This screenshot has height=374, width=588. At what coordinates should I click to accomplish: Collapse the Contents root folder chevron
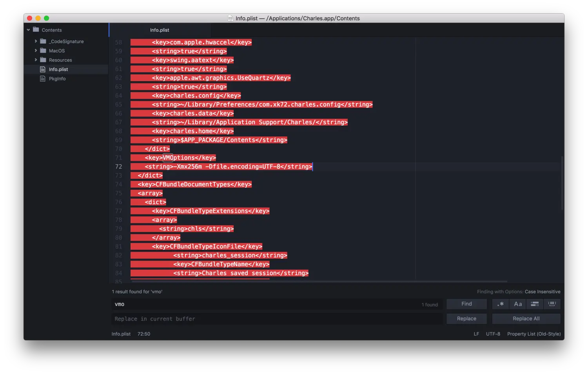point(28,30)
